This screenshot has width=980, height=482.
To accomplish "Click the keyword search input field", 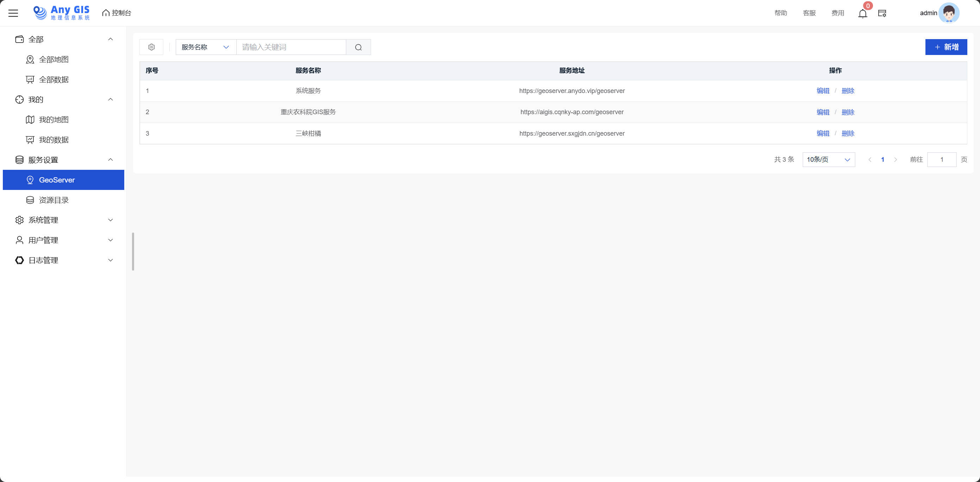I will 291,47.
